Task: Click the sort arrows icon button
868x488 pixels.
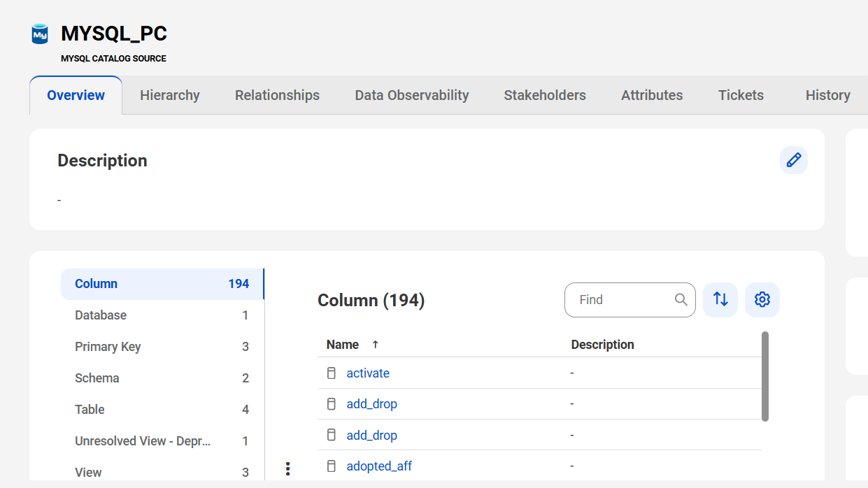Action: click(720, 300)
